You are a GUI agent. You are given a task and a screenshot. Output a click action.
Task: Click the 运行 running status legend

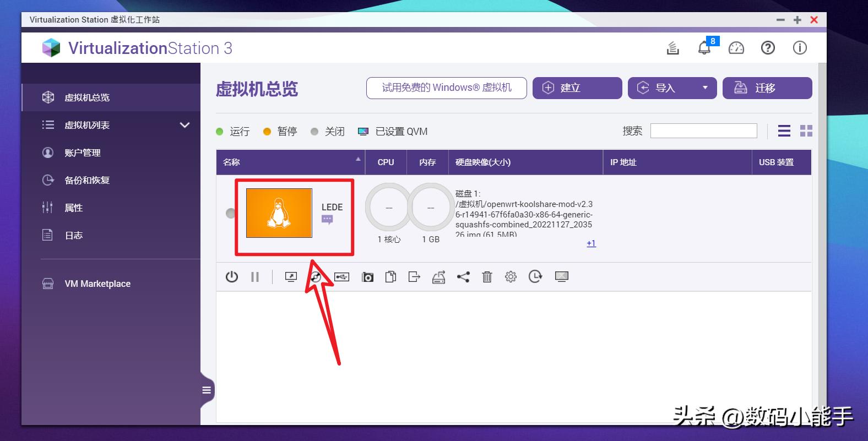(233, 131)
